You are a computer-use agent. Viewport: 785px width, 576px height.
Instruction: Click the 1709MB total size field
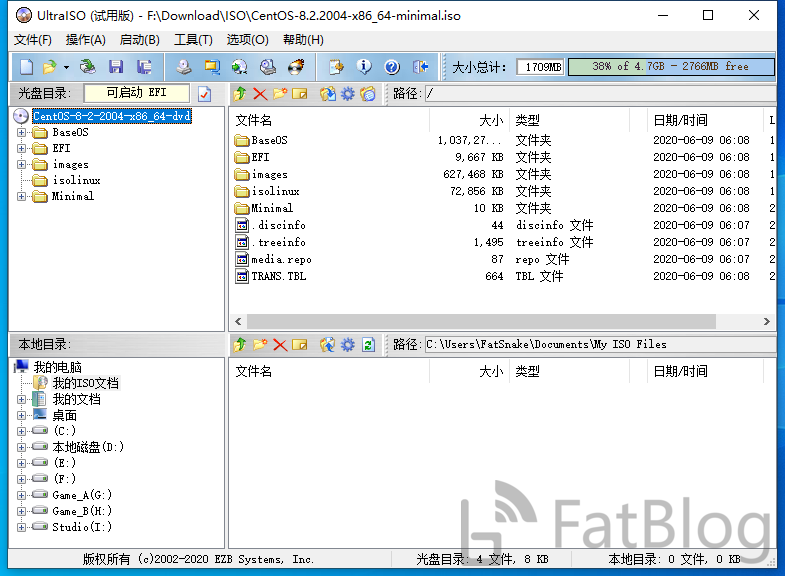coord(540,67)
